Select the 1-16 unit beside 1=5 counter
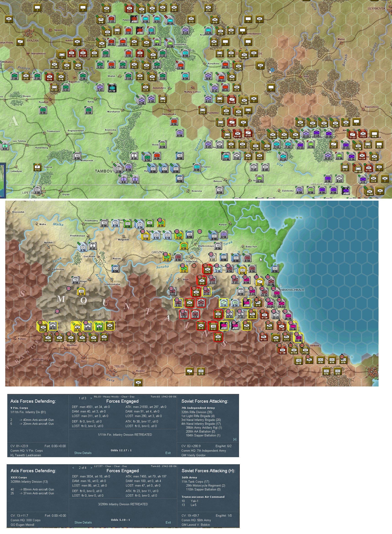This screenshot has width=392, height=534. click(x=218, y=268)
